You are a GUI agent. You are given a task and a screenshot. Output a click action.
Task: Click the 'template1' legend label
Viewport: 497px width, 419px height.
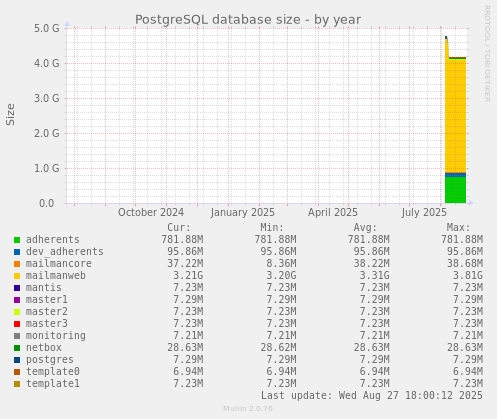(53, 384)
